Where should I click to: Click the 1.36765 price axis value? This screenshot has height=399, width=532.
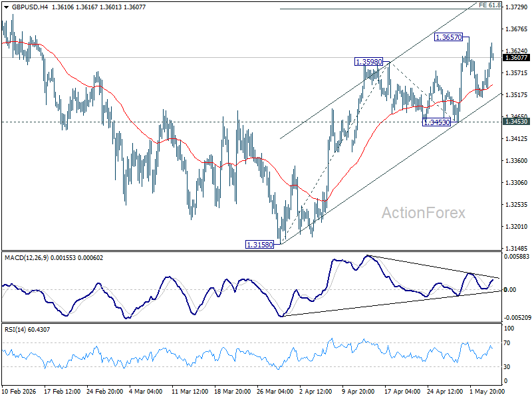coord(516,29)
